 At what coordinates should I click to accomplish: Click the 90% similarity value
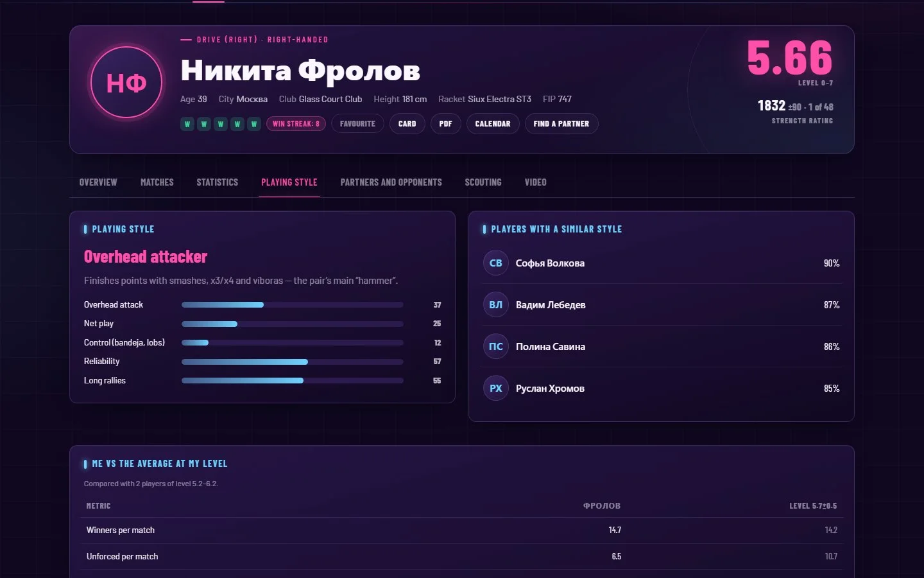pyautogui.click(x=832, y=263)
